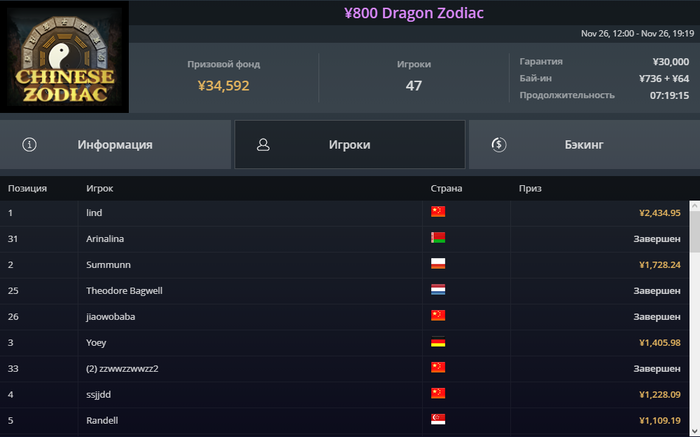
Task: Click China flag in ssjjdd row
Action: tap(438, 393)
